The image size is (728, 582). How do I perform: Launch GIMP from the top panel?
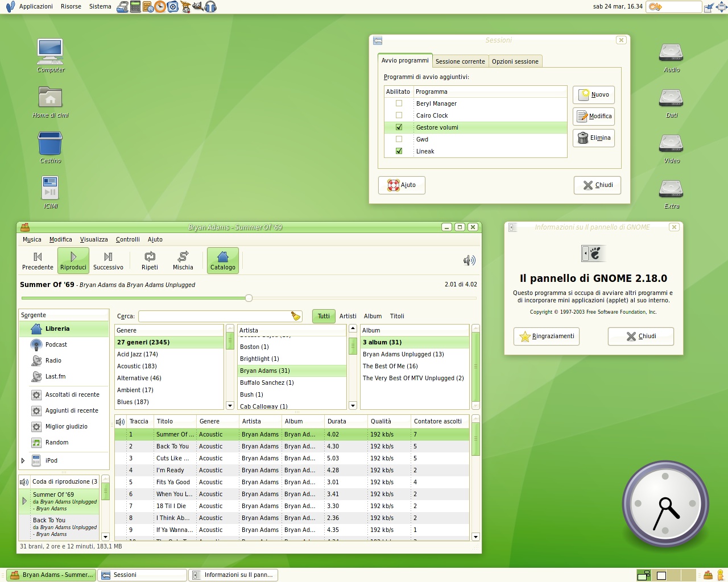pos(198,7)
